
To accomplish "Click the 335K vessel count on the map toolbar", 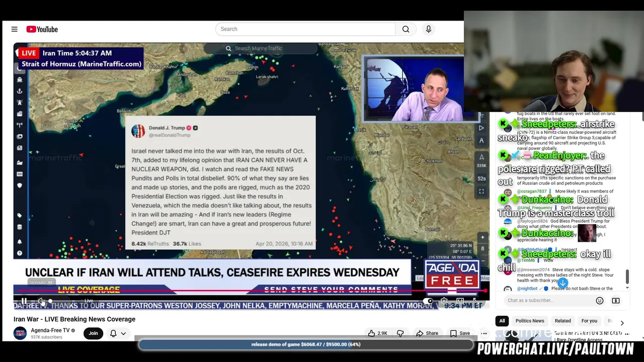I will (481, 165).
